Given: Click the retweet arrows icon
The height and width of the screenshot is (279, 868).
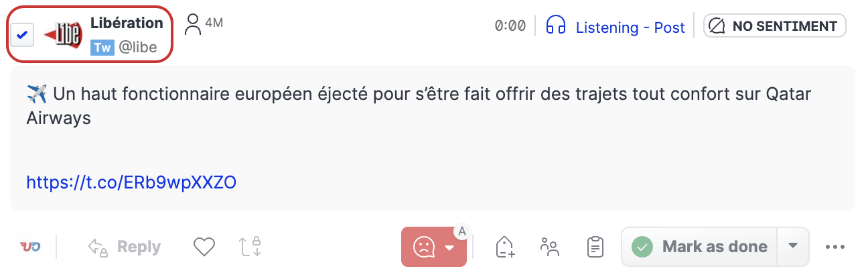Looking at the screenshot, I should (x=250, y=247).
